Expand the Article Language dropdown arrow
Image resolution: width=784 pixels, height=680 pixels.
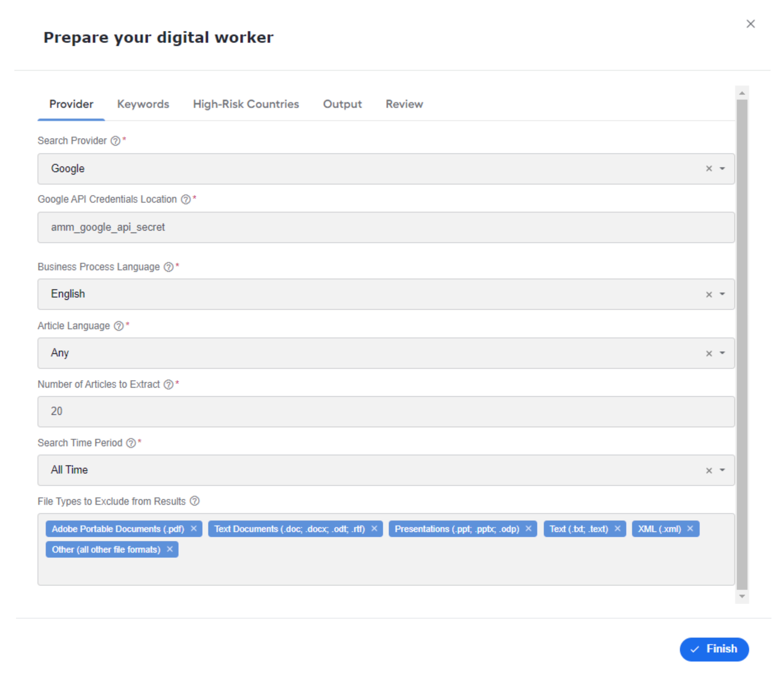click(x=722, y=353)
